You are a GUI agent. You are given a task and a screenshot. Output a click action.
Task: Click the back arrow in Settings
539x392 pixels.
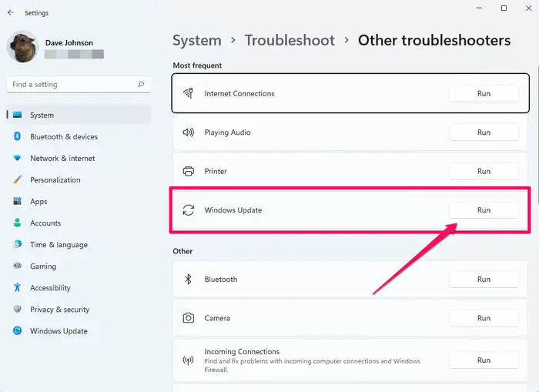pyautogui.click(x=10, y=12)
